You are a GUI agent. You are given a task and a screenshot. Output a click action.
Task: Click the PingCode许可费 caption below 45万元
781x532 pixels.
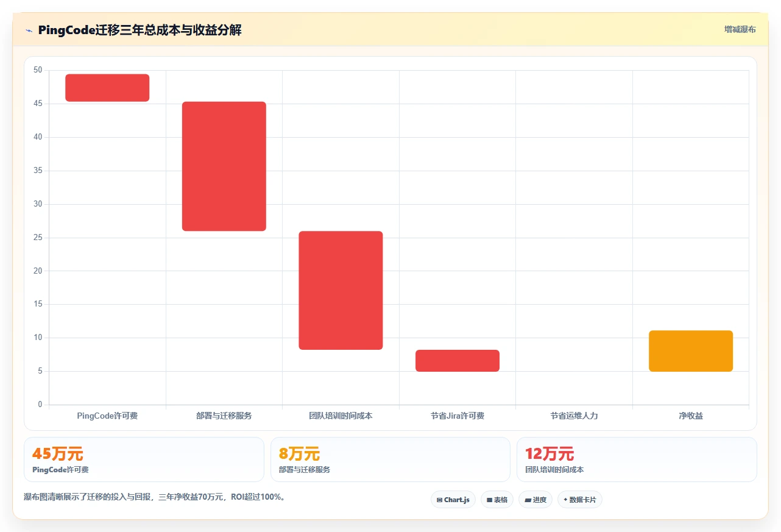pyautogui.click(x=60, y=470)
